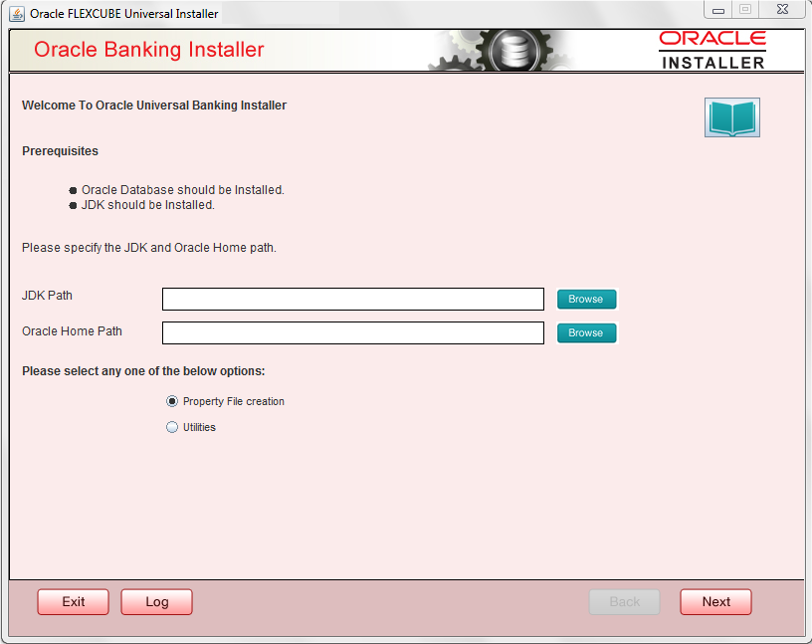The image size is (812, 644).
Task: Click 'Oracle Database should be Installed.' text
Action: (x=183, y=190)
